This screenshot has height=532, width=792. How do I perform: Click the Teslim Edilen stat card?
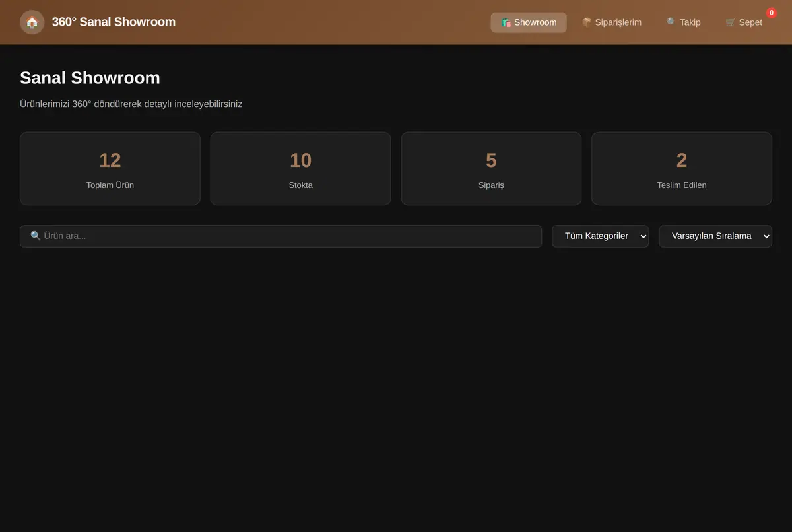(x=682, y=168)
